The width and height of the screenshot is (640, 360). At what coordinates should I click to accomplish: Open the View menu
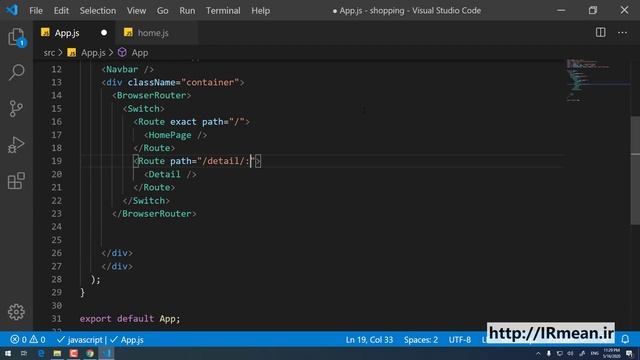coord(136,10)
